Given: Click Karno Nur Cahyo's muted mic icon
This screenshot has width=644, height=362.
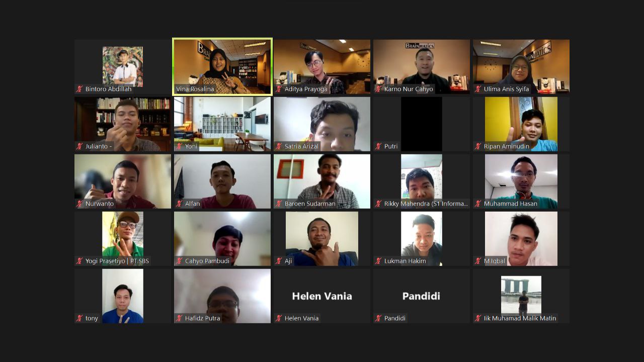Looking at the screenshot, I should coord(378,89).
